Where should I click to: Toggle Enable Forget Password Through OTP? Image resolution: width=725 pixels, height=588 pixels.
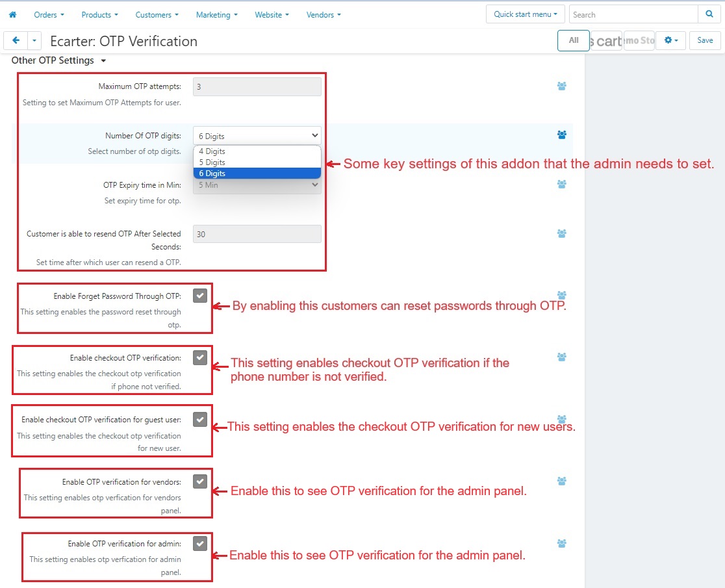click(x=200, y=296)
